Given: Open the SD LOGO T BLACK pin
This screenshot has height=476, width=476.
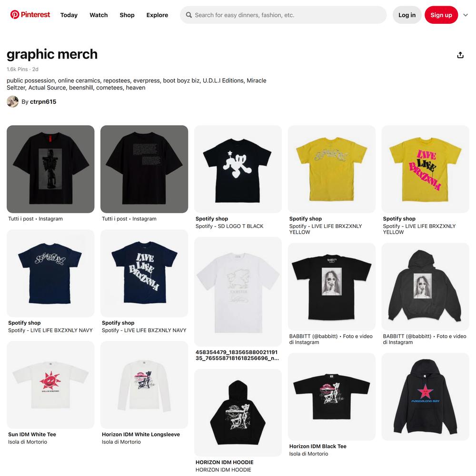Looking at the screenshot, I should pos(238,169).
